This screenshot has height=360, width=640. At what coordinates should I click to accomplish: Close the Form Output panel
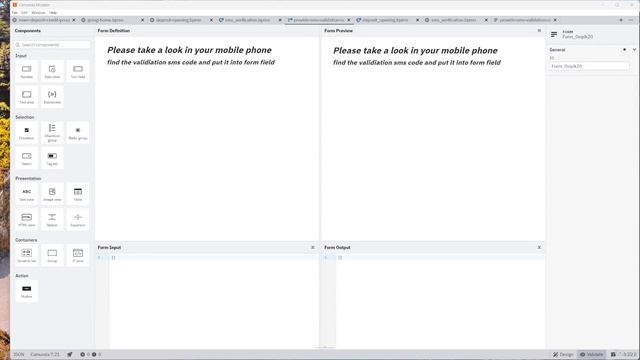(539, 247)
